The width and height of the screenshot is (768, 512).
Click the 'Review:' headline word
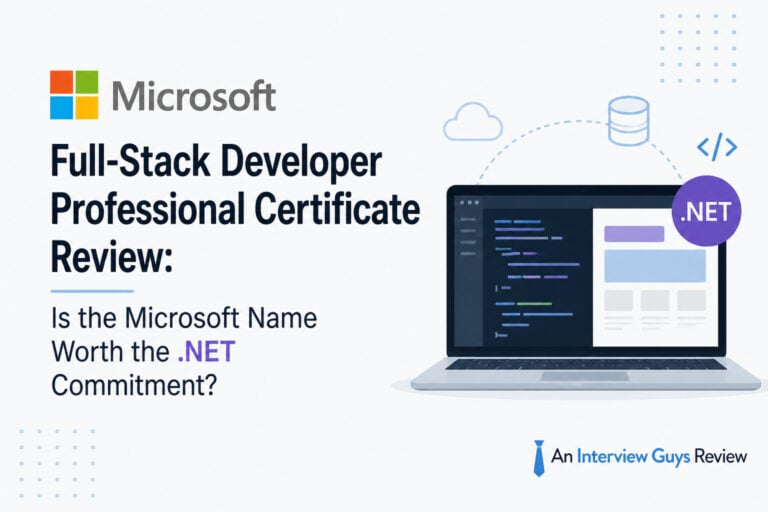(x=112, y=257)
